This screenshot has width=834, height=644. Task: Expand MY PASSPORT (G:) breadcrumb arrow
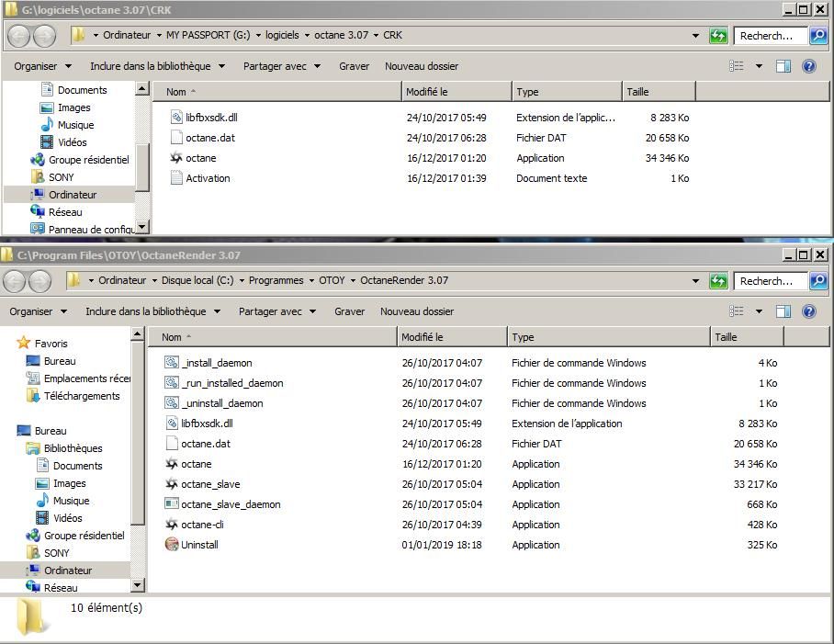coord(258,35)
